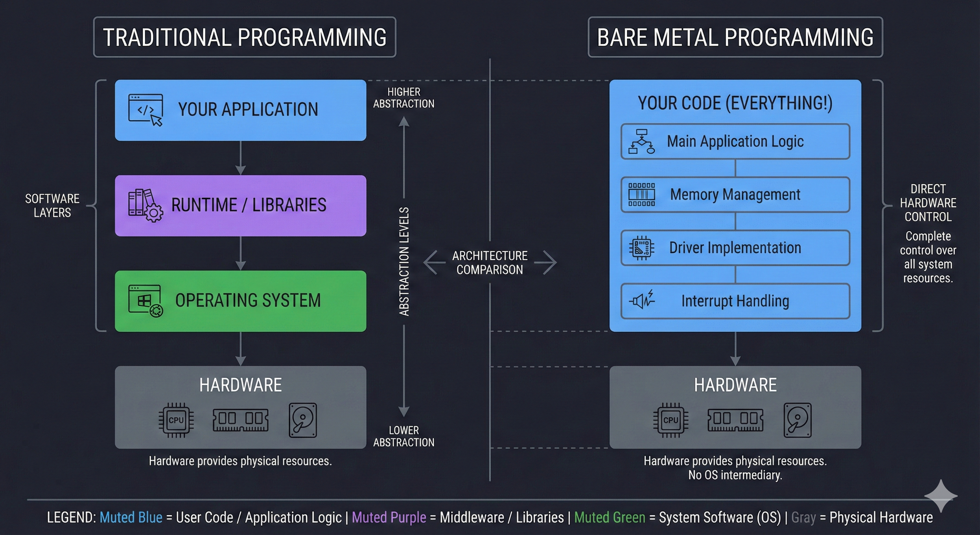The image size is (980, 535).
Task: Click the hard disk icon in the right Hardware box
Action: (798, 420)
